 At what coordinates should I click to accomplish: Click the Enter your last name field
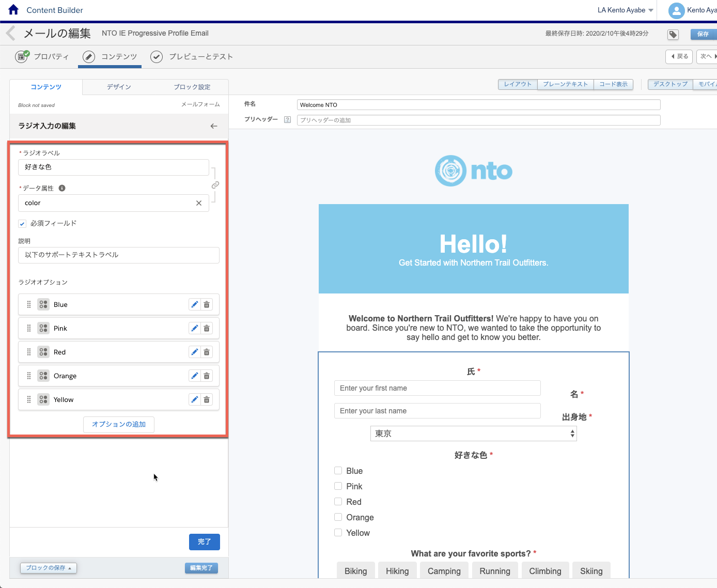tap(438, 411)
